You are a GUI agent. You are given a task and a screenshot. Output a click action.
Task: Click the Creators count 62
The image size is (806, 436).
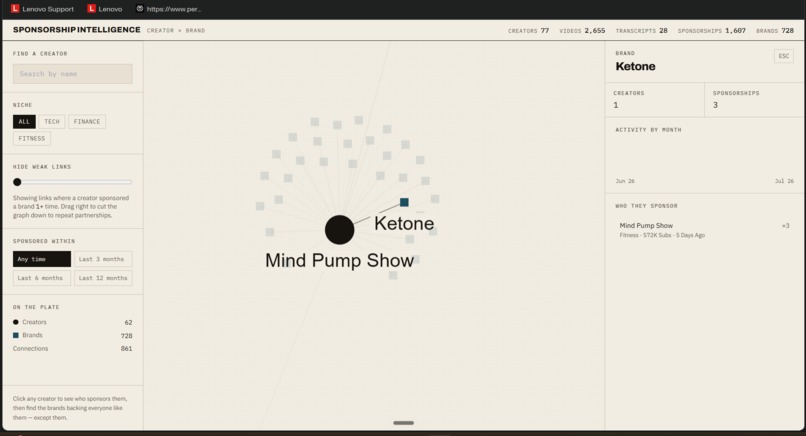pyautogui.click(x=129, y=322)
